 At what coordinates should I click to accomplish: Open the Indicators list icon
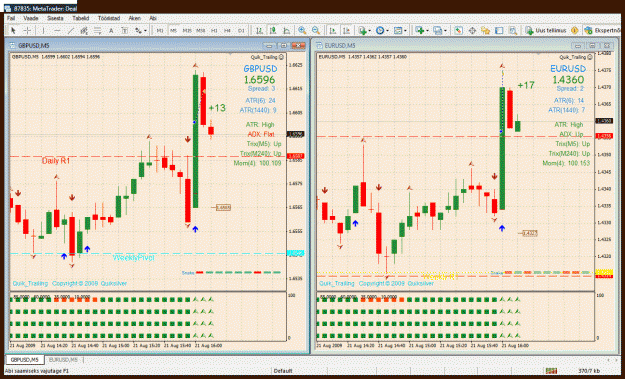pyautogui.click(x=362, y=31)
